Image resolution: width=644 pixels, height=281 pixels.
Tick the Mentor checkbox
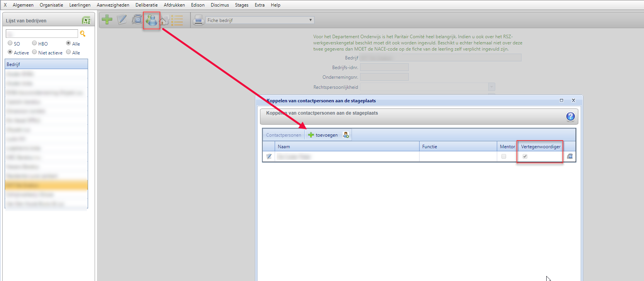tap(504, 156)
